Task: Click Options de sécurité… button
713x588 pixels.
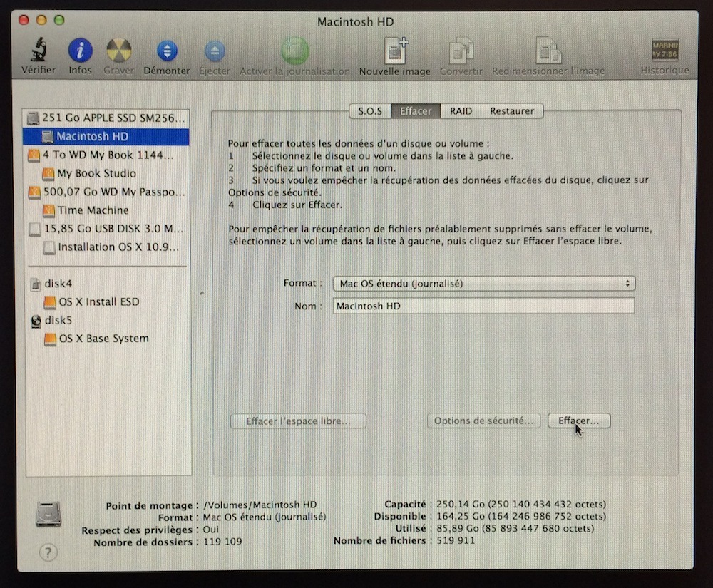Action: tap(483, 421)
